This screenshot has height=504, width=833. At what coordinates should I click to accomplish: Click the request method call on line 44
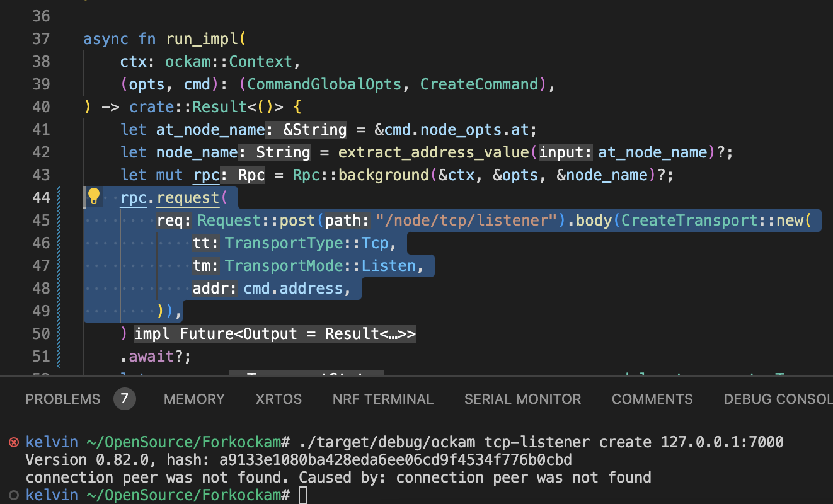tap(188, 198)
